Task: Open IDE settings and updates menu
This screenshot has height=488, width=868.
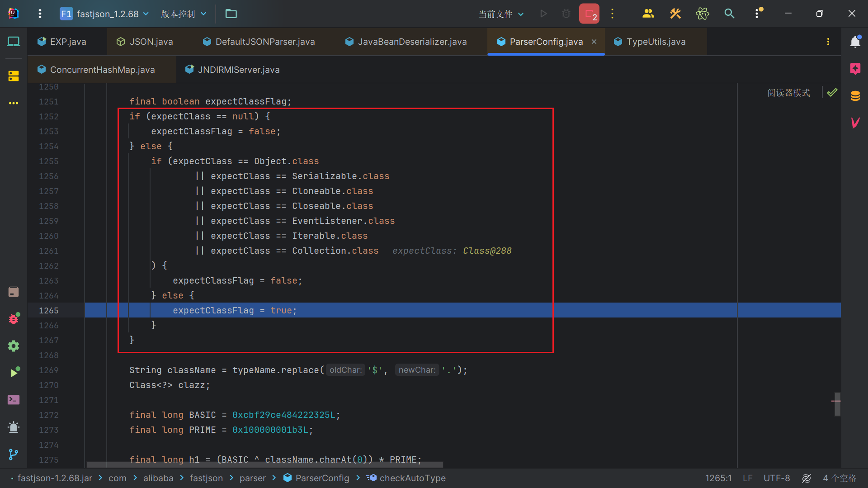Action: 758,14
